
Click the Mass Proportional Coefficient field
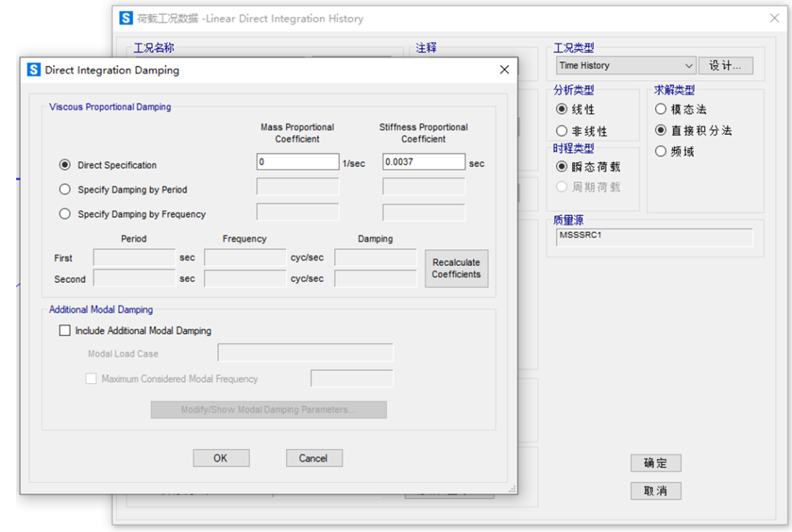pos(298,161)
